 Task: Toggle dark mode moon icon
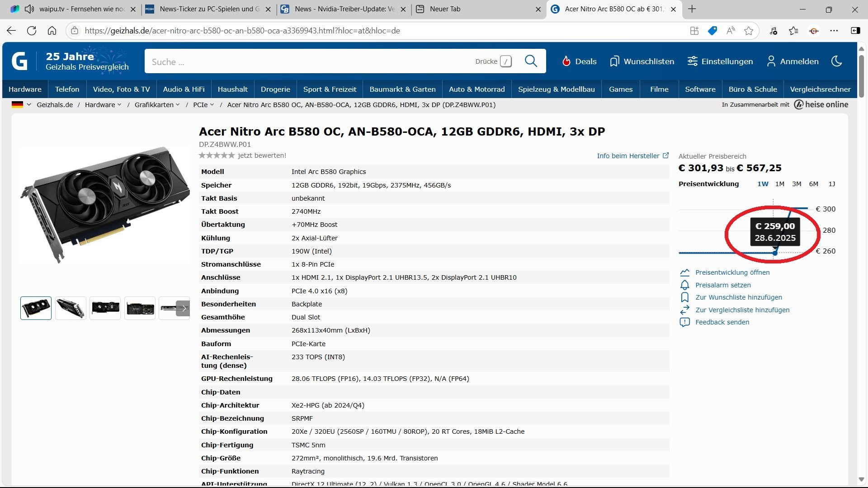pos(836,61)
